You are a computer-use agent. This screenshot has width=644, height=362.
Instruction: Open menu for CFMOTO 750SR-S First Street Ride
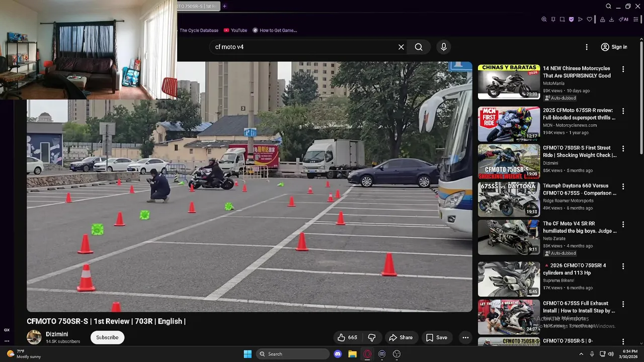(623, 149)
